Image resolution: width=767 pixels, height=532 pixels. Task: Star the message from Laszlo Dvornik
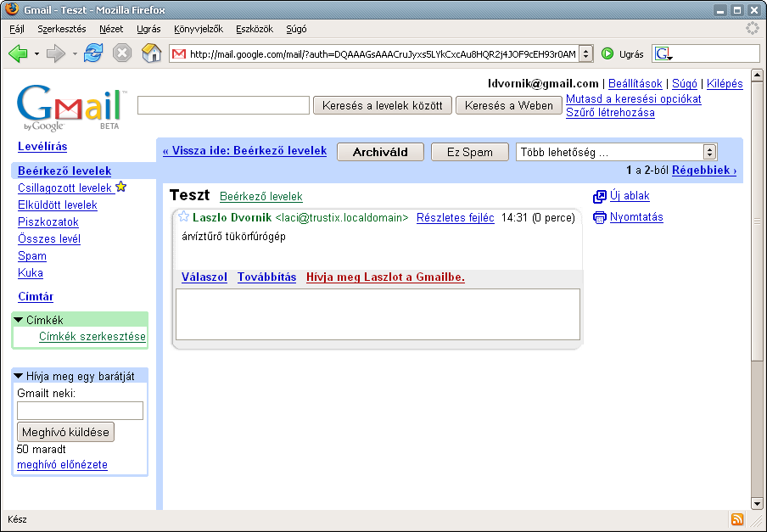(x=183, y=216)
